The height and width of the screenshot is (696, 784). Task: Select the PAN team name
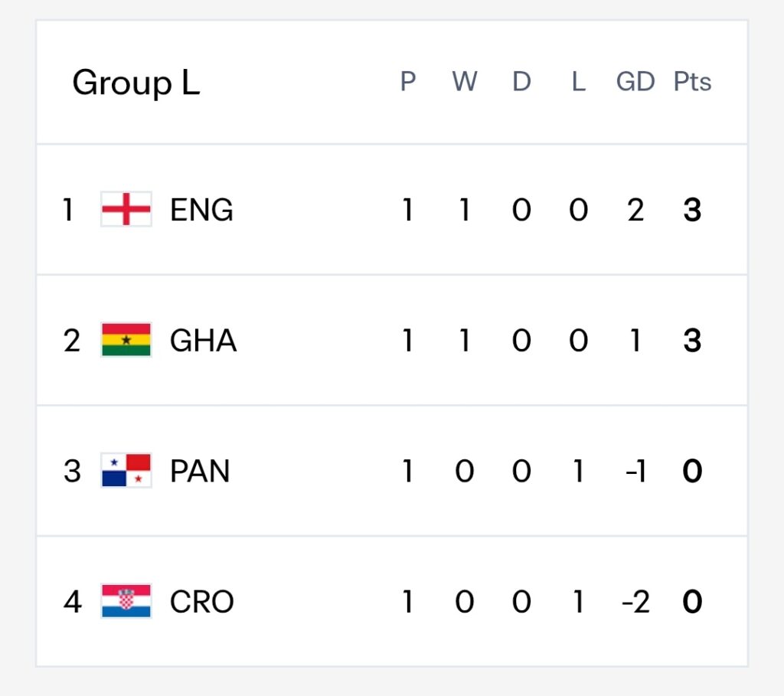[x=200, y=471]
